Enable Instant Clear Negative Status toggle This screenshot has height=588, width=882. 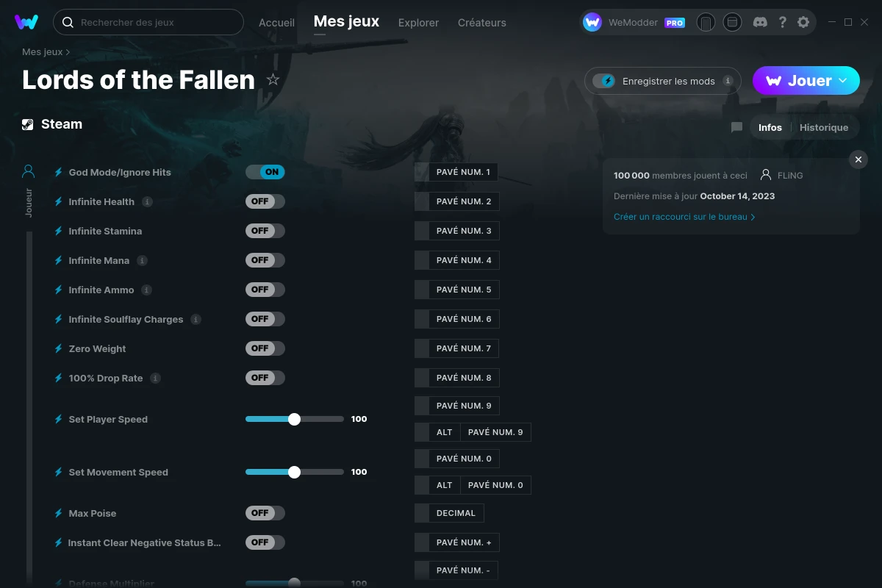(x=265, y=542)
